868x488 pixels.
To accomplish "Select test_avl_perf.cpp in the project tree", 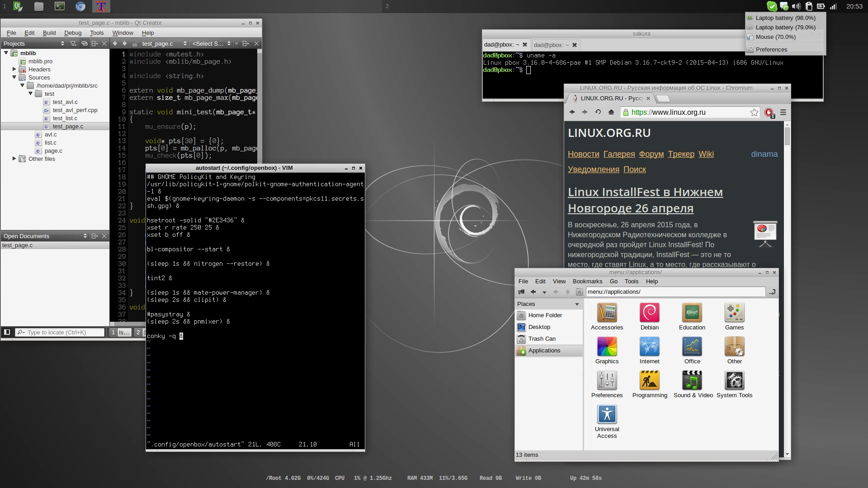I will [x=75, y=110].
